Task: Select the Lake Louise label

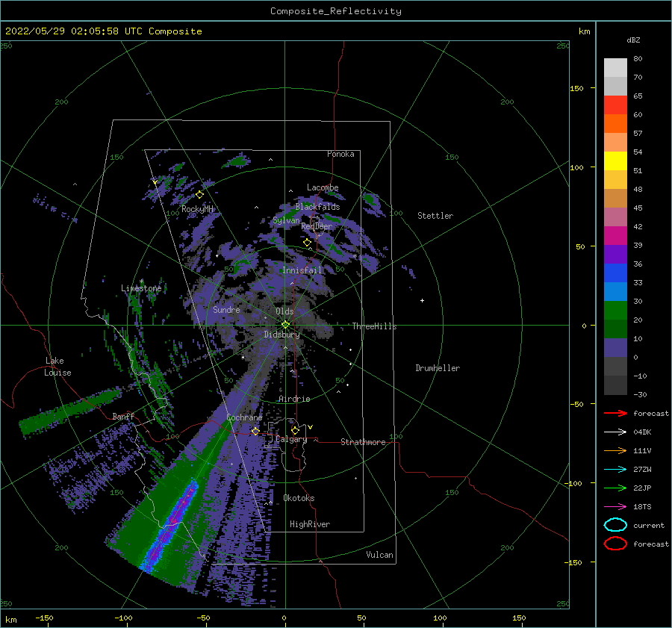Action: (x=57, y=367)
